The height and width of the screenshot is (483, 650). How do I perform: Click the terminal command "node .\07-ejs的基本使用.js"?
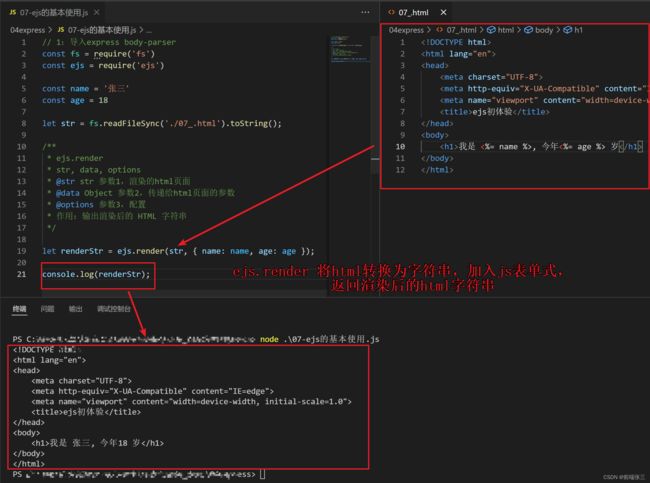tap(320, 339)
